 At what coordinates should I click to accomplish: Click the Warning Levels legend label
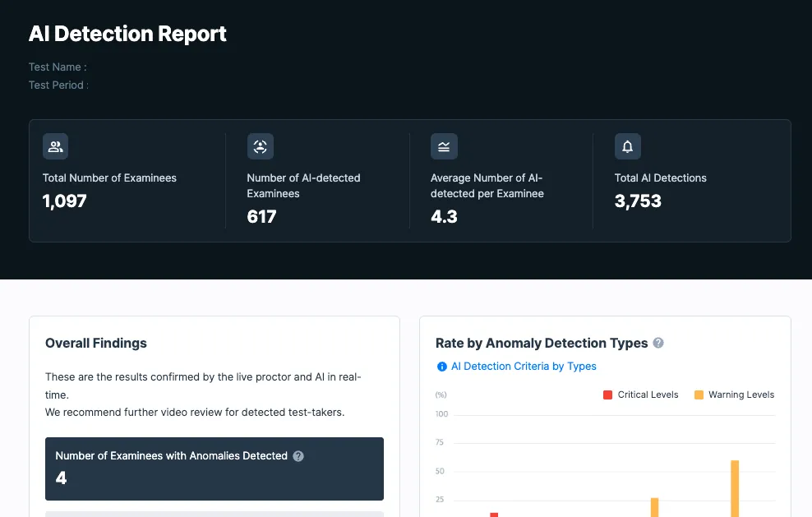(x=741, y=395)
